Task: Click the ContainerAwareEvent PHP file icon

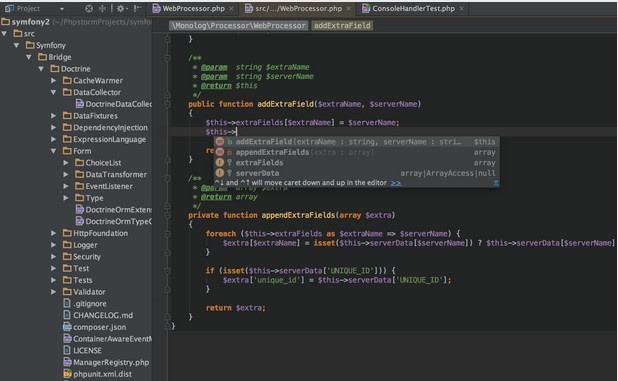Action: pyautogui.click(x=67, y=338)
